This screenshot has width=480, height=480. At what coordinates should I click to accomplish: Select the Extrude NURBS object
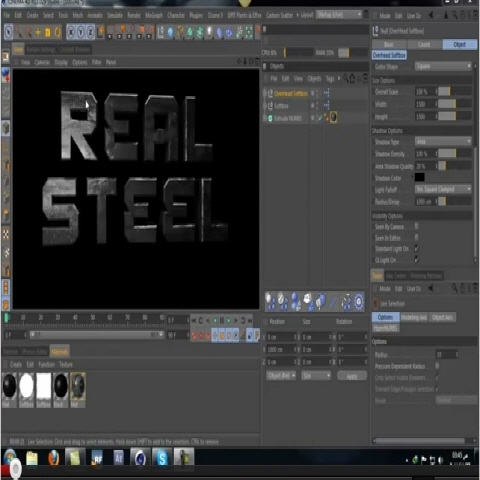click(288, 118)
